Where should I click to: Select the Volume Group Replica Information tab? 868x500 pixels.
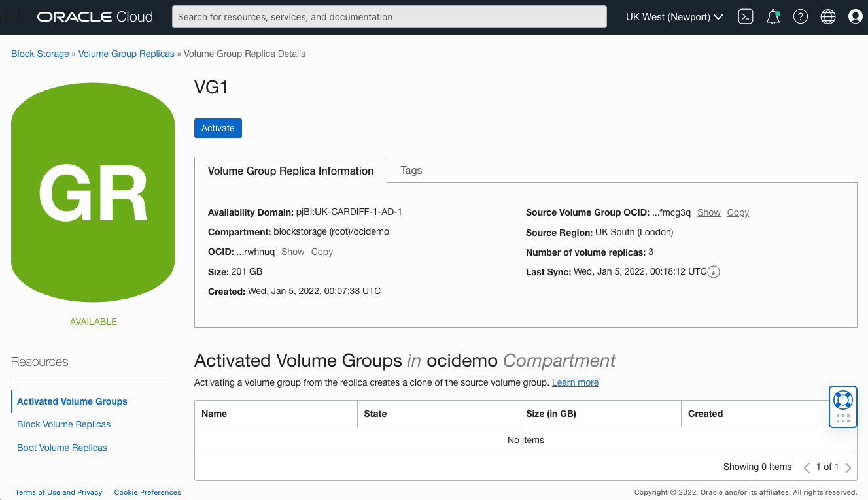click(x=290, y=170)
